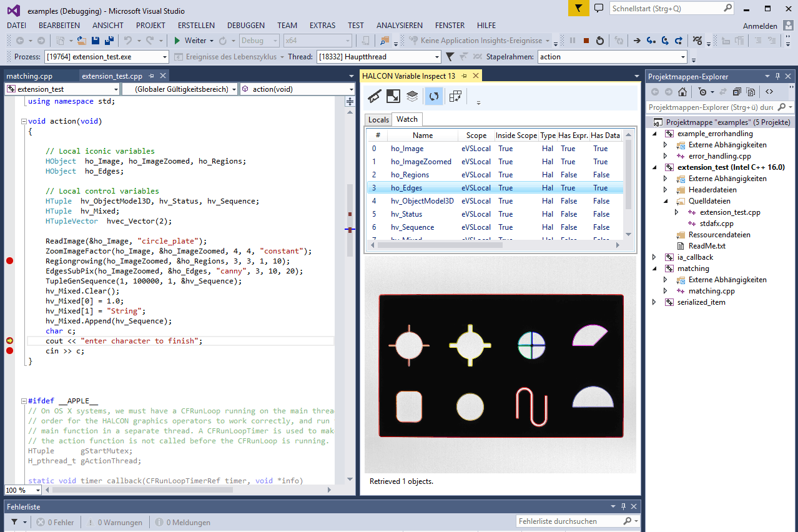Click the Home icon in Projektmappen-Explorer
This screenshot has width=798, height=532.
point(682,92)
